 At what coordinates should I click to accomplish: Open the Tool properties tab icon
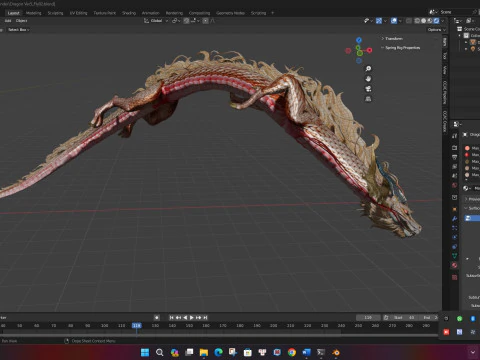[x=454, y=136]
